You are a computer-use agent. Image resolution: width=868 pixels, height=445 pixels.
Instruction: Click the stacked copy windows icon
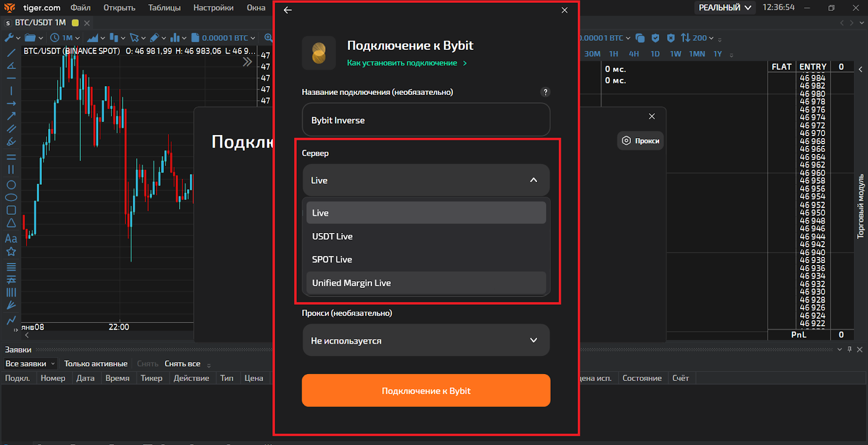pyautogui.click(x=640, y=38)
